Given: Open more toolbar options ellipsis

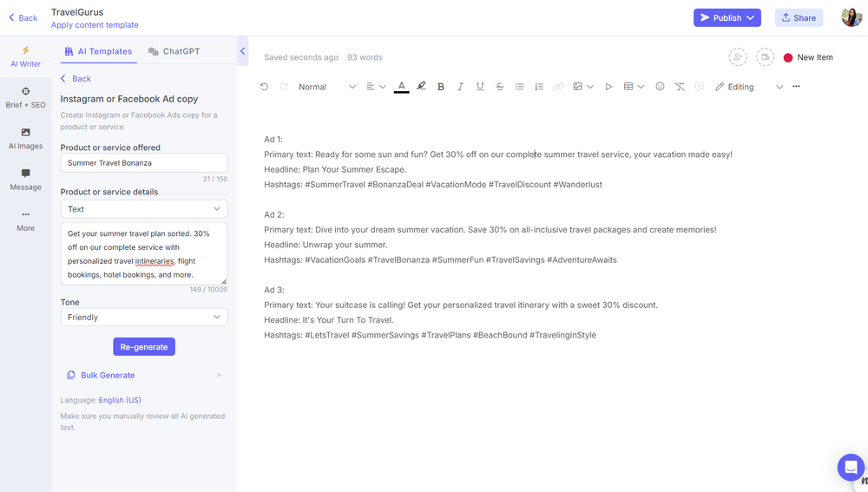Looking at the screenshot, I should tap(796, 86).
